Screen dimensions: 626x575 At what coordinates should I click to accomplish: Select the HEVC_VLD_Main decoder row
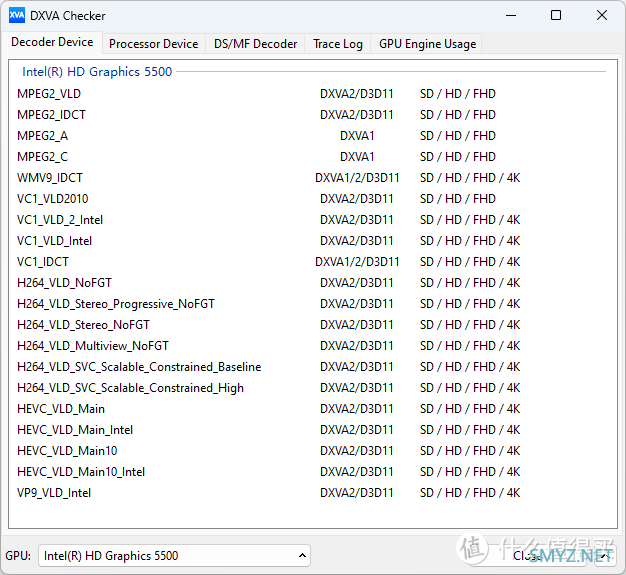tap(313, 409)
